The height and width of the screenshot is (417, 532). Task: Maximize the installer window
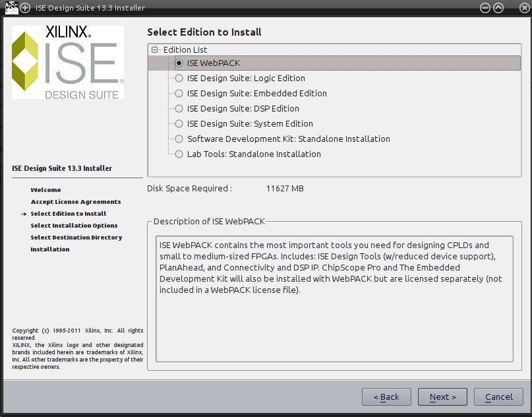click(498, 8)
